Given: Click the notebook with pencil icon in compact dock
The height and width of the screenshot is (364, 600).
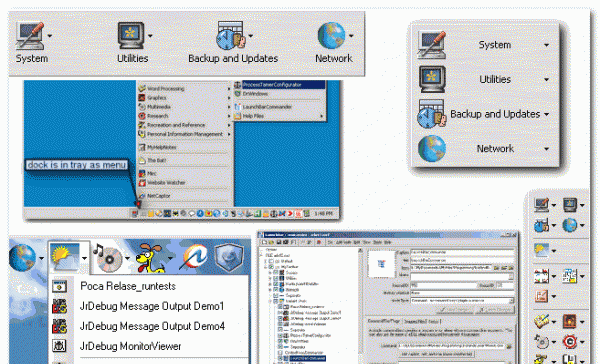Looking at the screenshot, I should tap(541, 321).
